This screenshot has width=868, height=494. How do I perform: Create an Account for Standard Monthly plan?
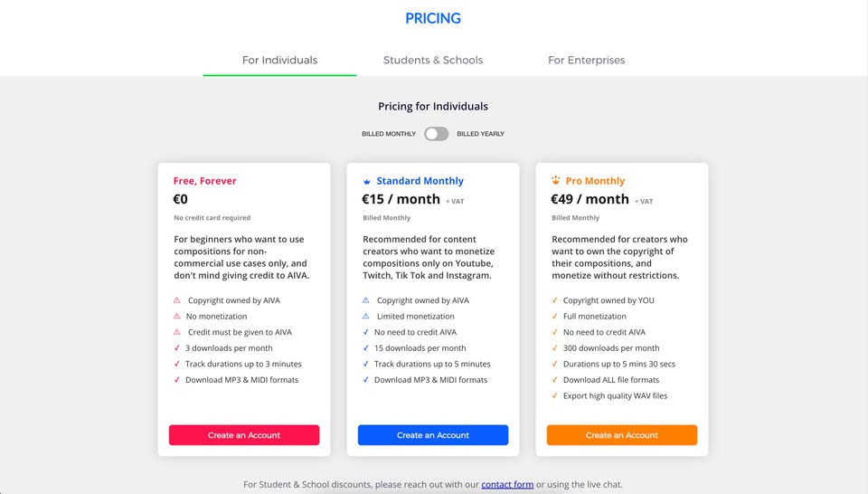433,435
